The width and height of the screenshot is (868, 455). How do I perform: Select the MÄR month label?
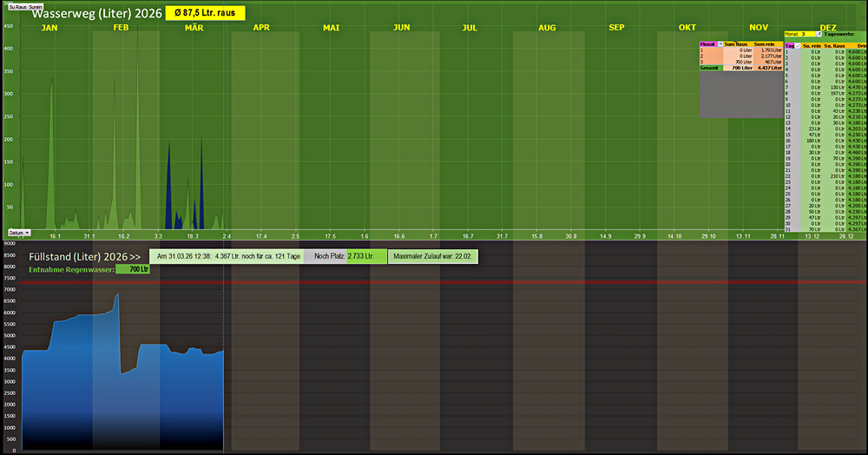click(x=194, y=28)
